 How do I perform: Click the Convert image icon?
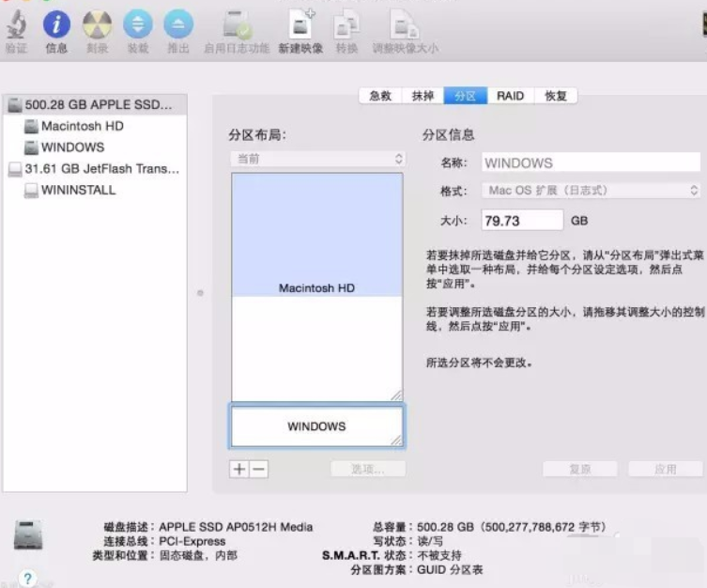tap(346, 24)
